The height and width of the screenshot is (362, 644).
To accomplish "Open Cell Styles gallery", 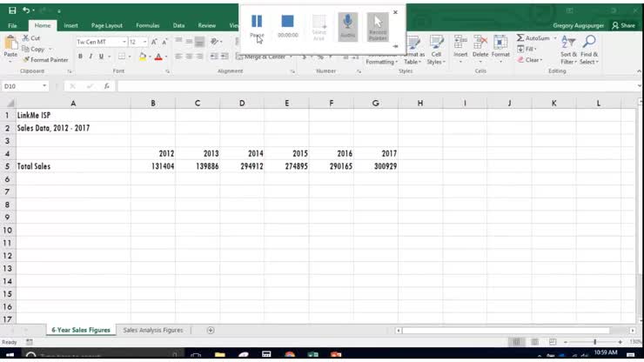I will click(436, 50).
